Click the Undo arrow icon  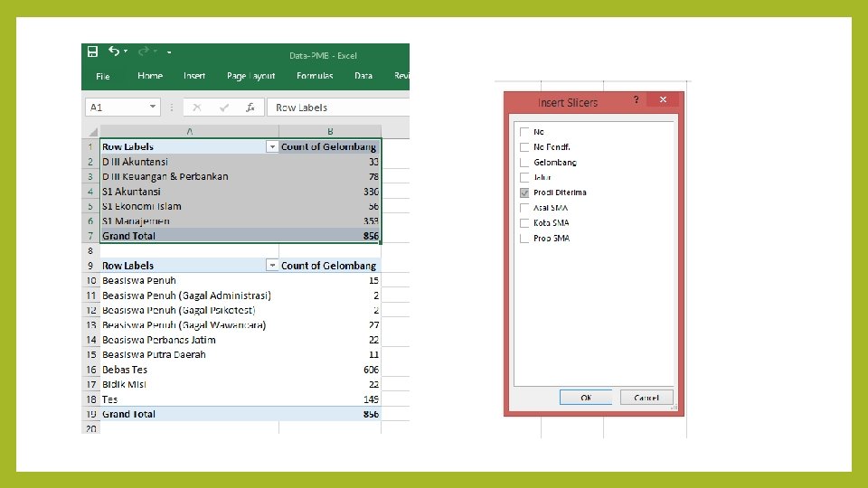[x=114, y=51]
